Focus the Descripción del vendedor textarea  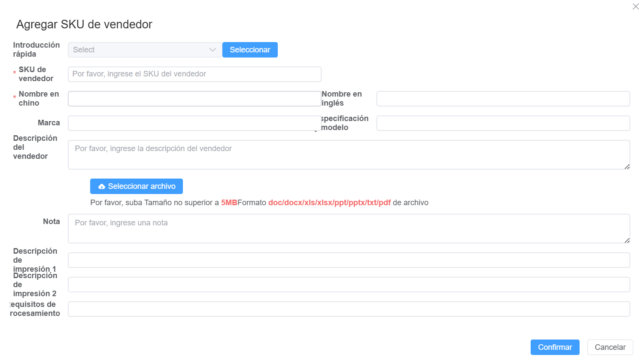tap(348, 155)
